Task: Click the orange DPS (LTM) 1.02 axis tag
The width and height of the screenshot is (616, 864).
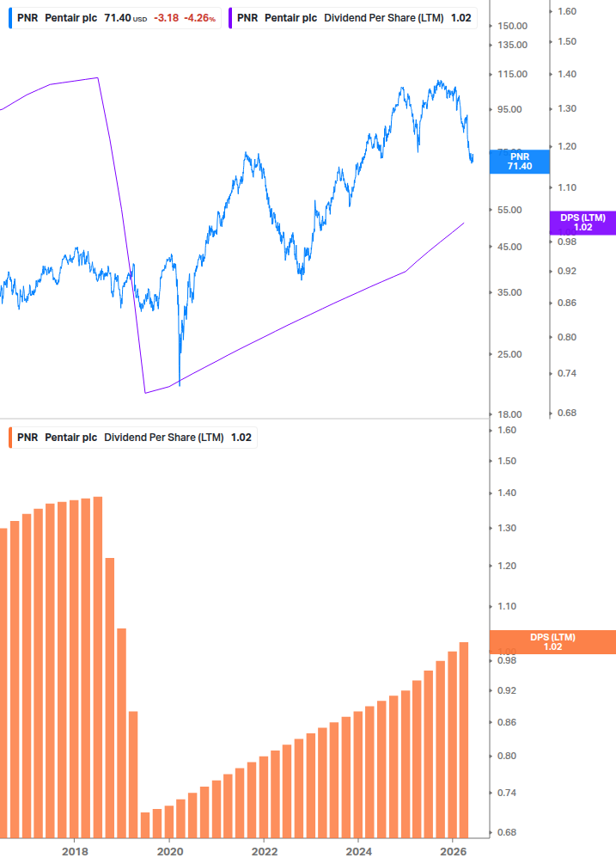Action: click(552, 642)
